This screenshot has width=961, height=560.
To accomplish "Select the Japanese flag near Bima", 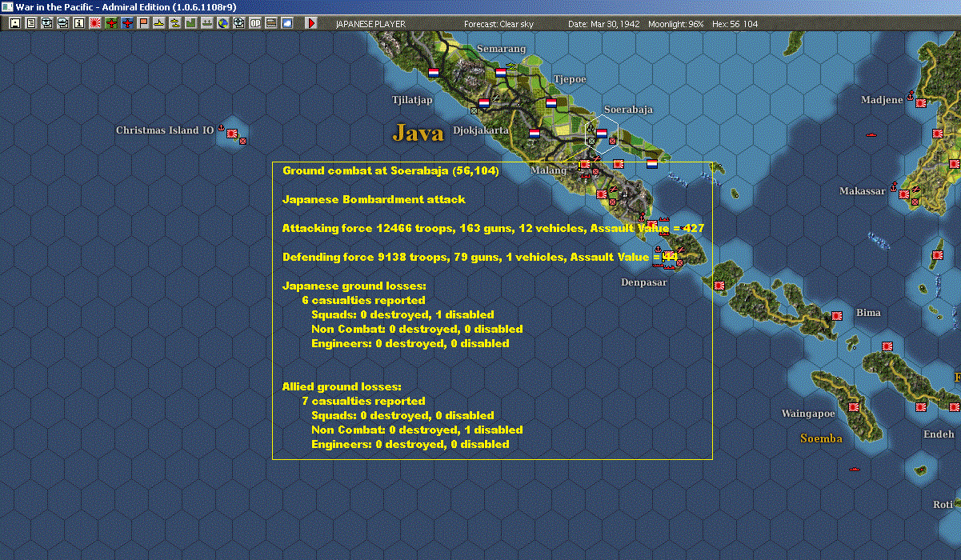I will coord(838,316).
